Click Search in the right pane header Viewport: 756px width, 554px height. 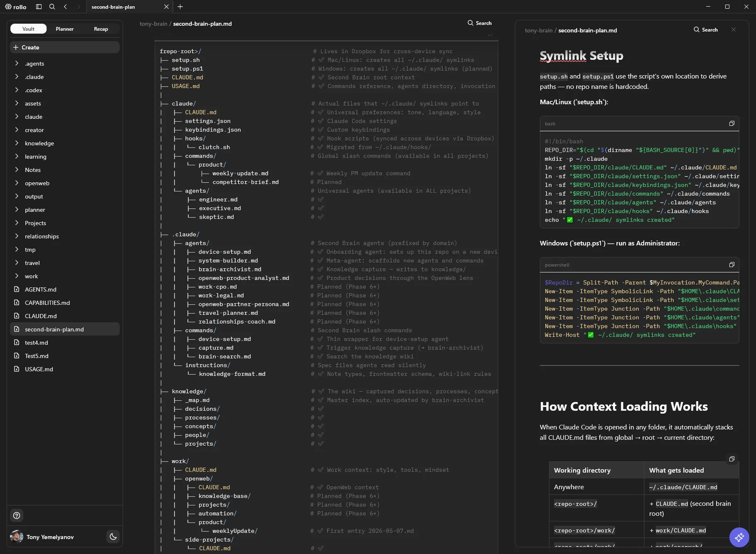(x=706, y=29)
